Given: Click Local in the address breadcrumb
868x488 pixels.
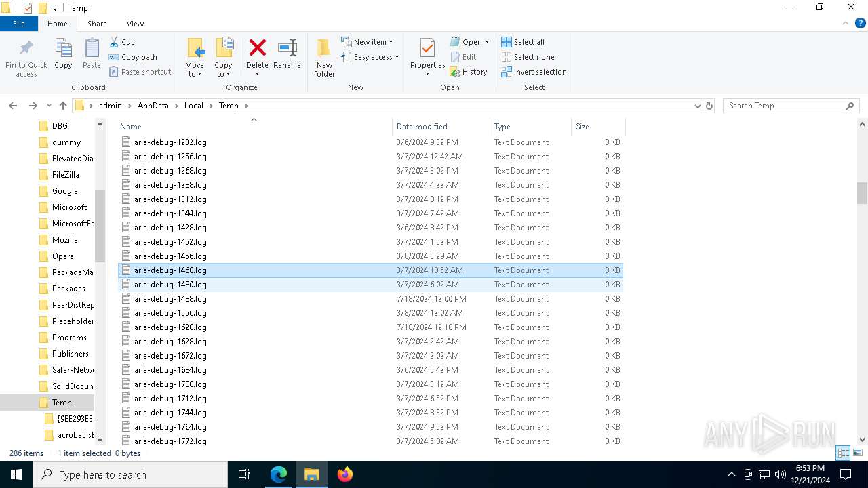Looking at the screenshot, I should coord(194,106).
